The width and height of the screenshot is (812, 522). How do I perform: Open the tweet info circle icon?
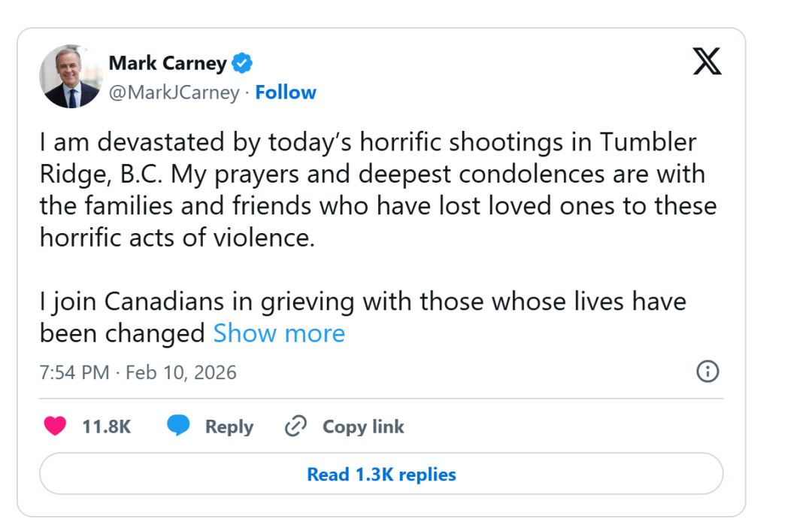tap(707, 371)
